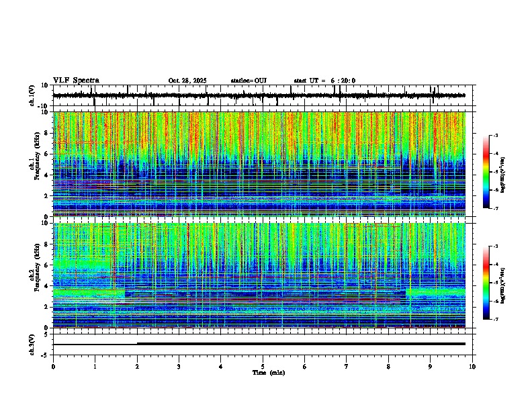Click the "-7" label on ch.1 color bar
This screenshot has height=411, width=532.
(x=496, y=208)
